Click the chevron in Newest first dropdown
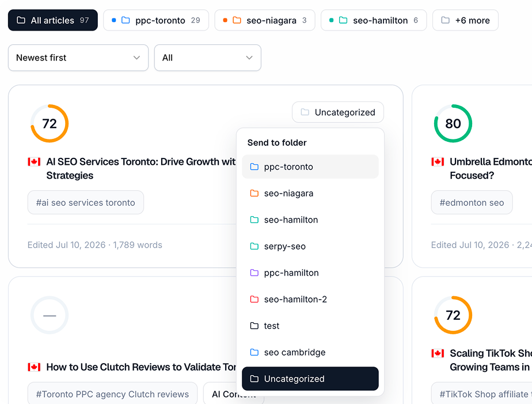Image resolution: width=532 pixels, height=404 pixels. coord(136,58)
